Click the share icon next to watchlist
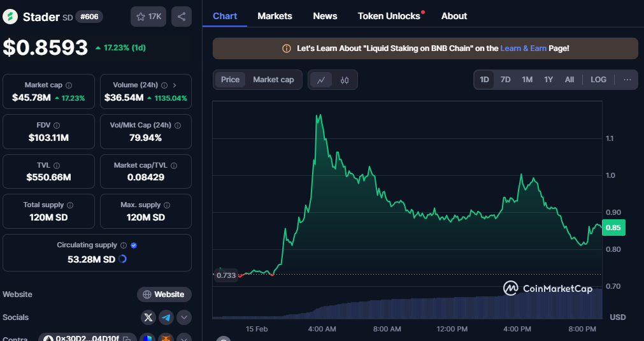This screenshot has width=644, height=341. coord(182,17)
